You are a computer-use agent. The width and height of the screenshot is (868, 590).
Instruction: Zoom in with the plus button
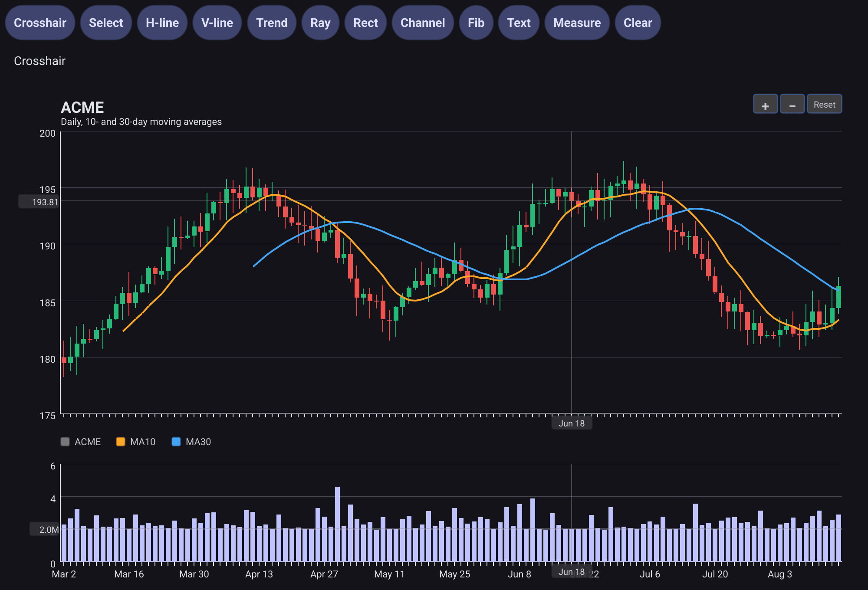(x=765, y=104)
